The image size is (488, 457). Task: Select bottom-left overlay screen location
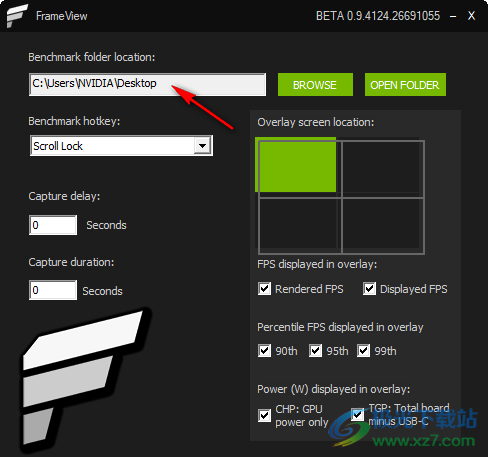[300, 225]
